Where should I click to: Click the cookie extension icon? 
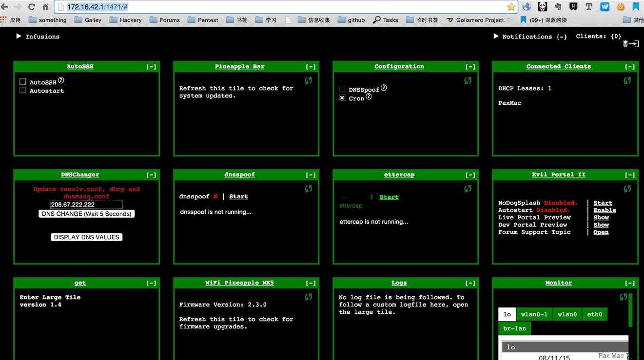620,7
